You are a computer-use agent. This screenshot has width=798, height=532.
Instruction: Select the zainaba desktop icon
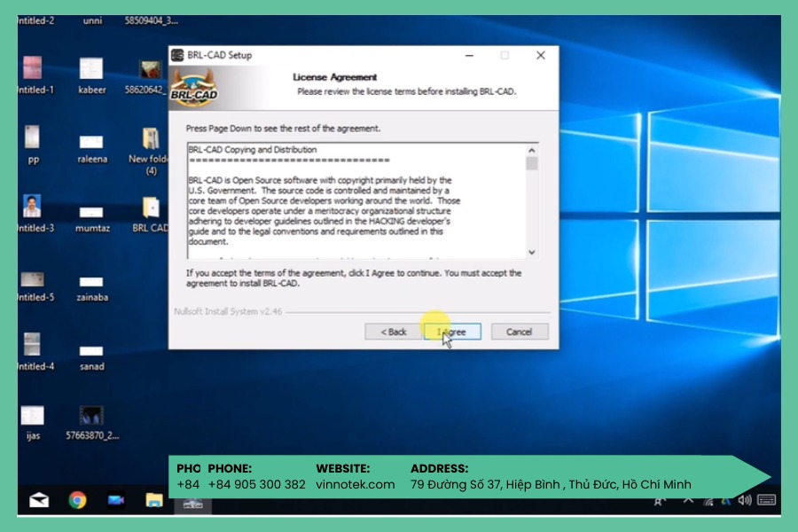[92, 288]
